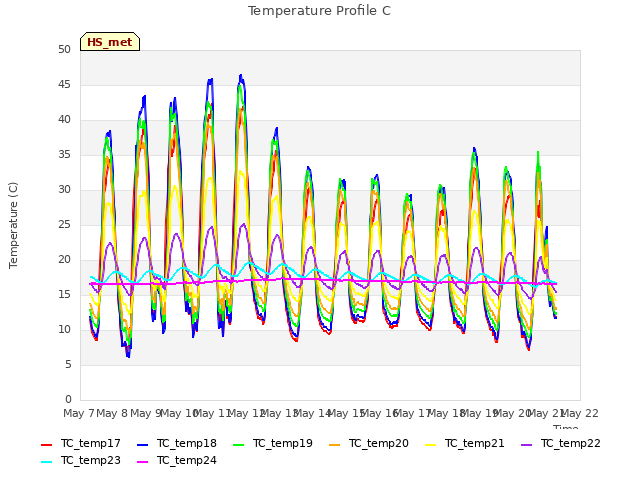Click the chart title Temperature Profile C
The image size is (640, 480).
point(320,11)
